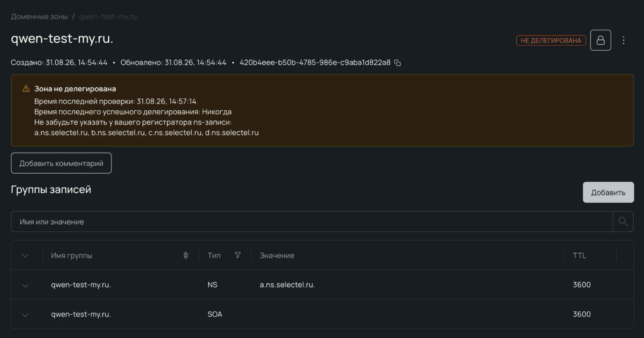Click the TTL 3600 in the SOA row
This screenshot has width=644, height=338.
coord(582,314)
